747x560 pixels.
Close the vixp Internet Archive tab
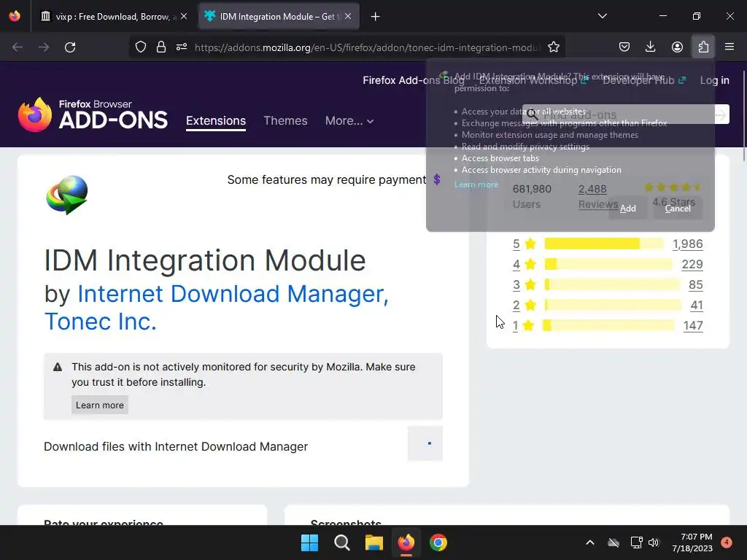(184, 16)
